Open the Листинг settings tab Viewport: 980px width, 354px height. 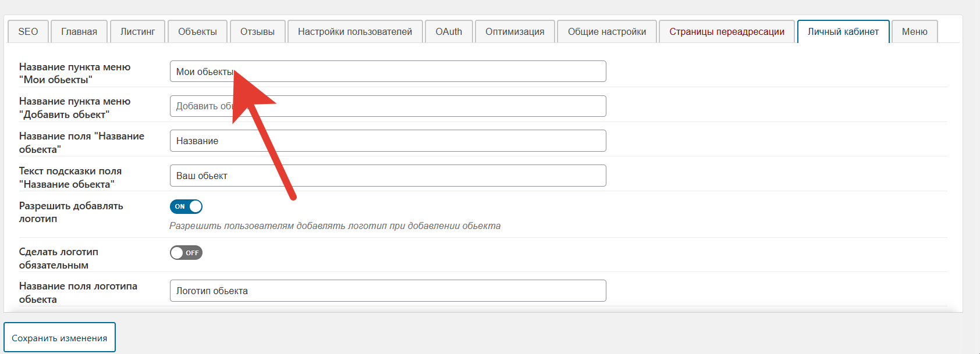pyautogui.click(x=137, y=31)
